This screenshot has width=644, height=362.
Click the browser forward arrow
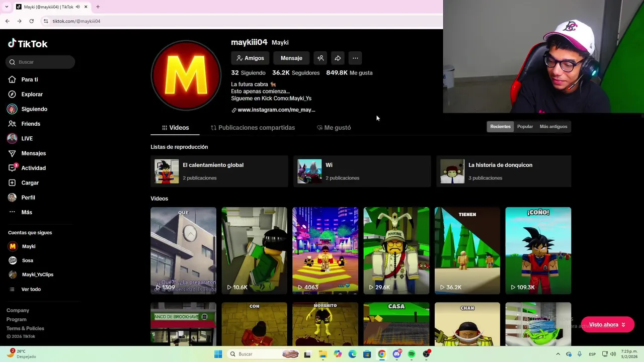coord(19,21)
